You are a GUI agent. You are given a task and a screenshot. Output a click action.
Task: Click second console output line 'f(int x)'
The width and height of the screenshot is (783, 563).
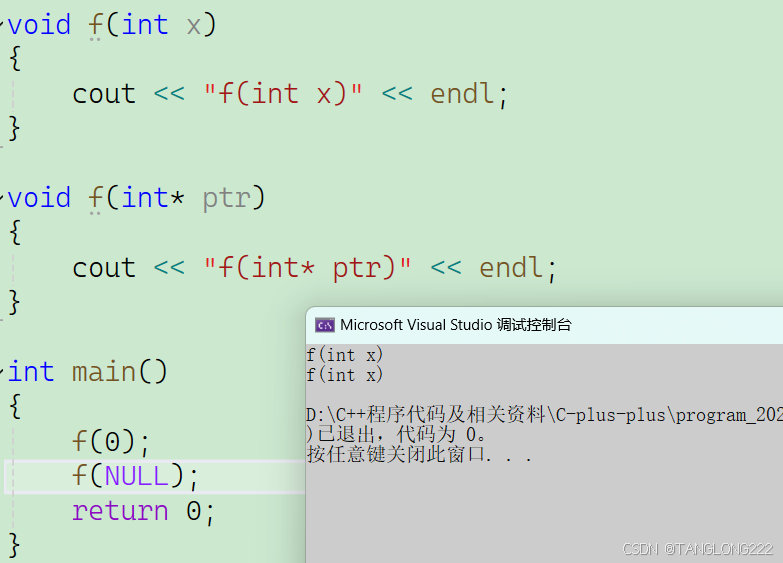point(345,375)
